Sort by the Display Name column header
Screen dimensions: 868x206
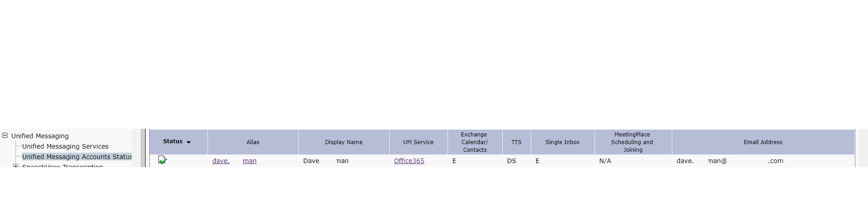[344, 142]
